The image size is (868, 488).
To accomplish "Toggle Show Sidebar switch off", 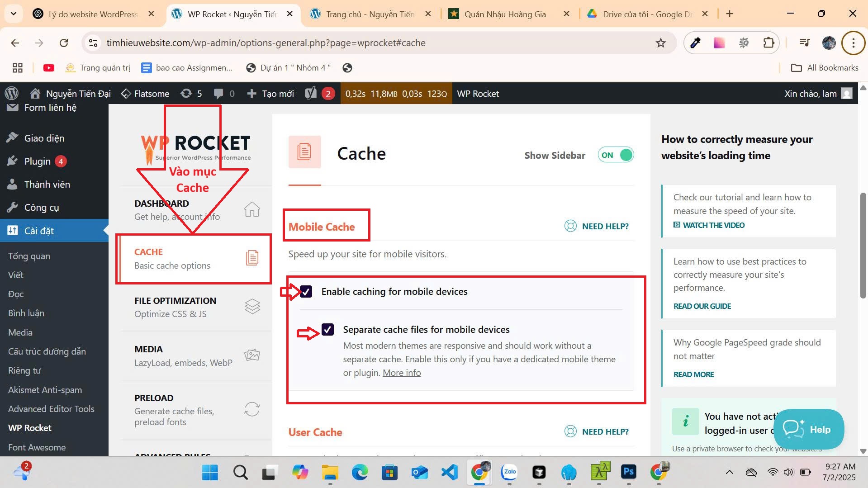I will [x=616, y=155].
